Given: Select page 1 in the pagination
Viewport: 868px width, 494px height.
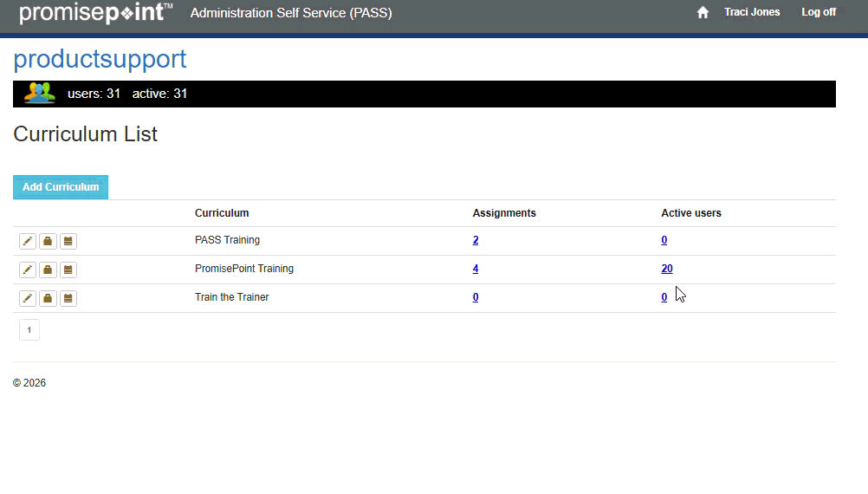Looking at the screenshot, I should 29,329.
